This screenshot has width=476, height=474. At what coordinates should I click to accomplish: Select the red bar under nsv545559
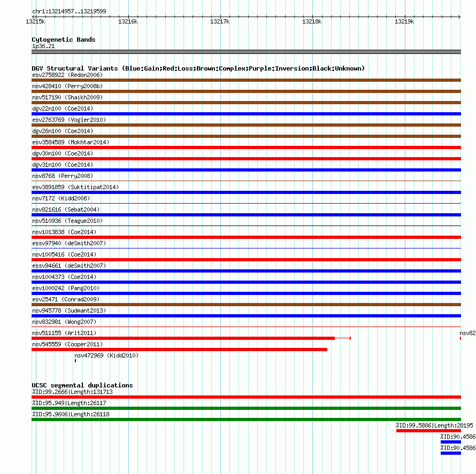click(179, 349)
